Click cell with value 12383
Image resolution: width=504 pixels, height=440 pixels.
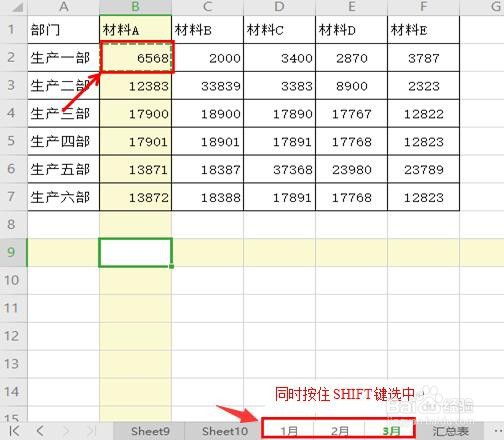click(135, 86)
